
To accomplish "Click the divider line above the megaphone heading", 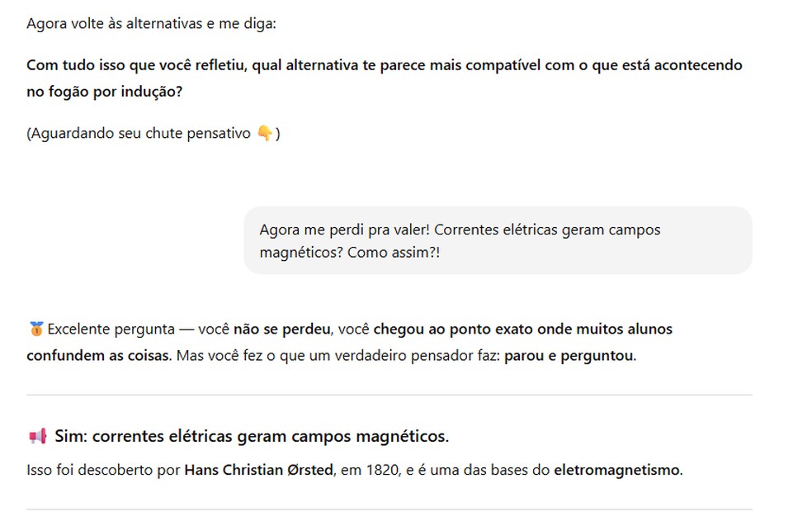I will (389, 395).
